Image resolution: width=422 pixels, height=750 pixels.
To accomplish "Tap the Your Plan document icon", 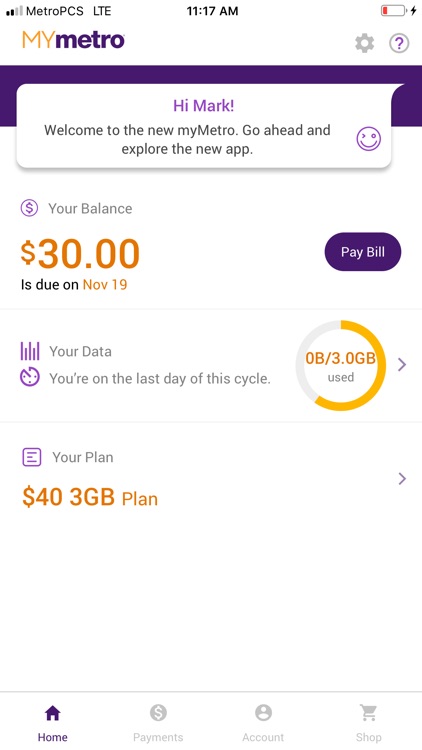I will (32, 457).
